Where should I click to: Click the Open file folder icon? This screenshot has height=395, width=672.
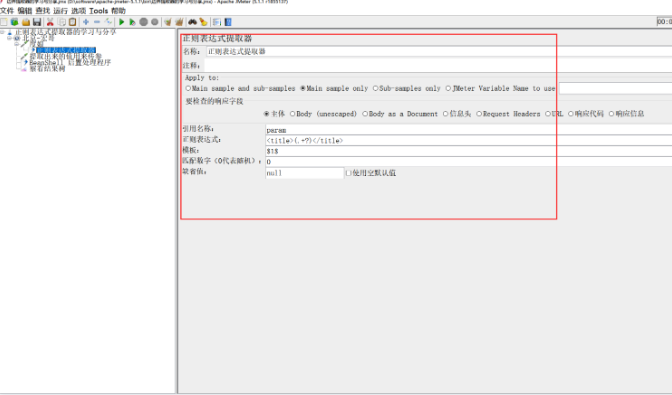click(26, 22)
